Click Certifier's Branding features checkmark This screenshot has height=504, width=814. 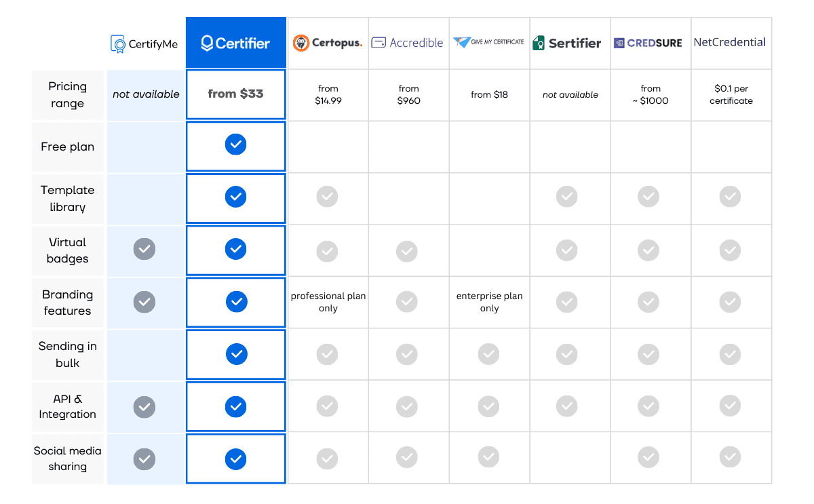click(x=236, y=301)
